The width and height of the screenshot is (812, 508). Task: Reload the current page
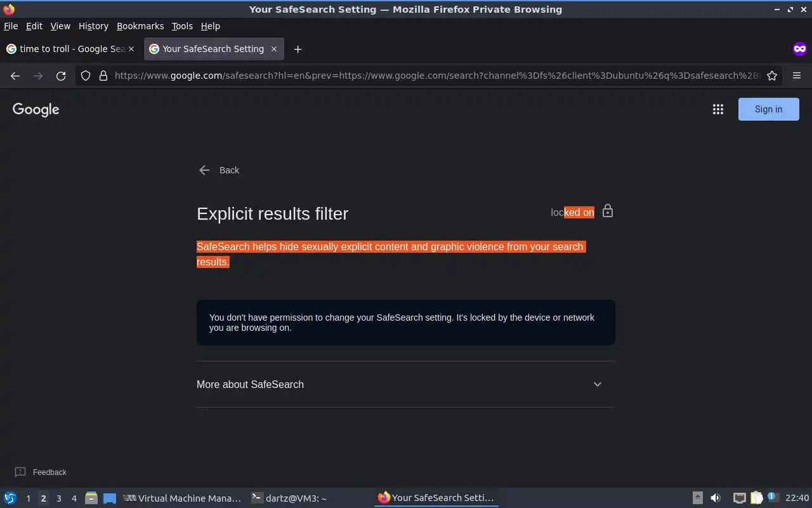click(x=61, y=76)
